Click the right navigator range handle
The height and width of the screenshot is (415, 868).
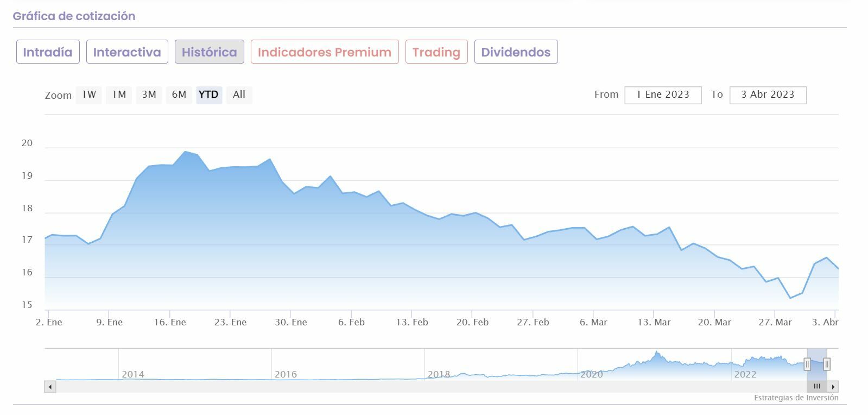pyautogui.click(x=827, y=364)
